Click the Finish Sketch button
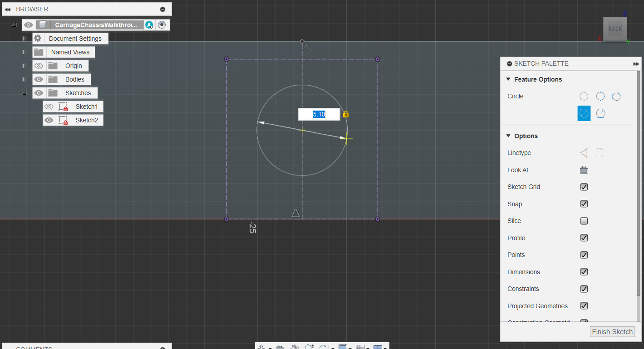 pos(612,332)
